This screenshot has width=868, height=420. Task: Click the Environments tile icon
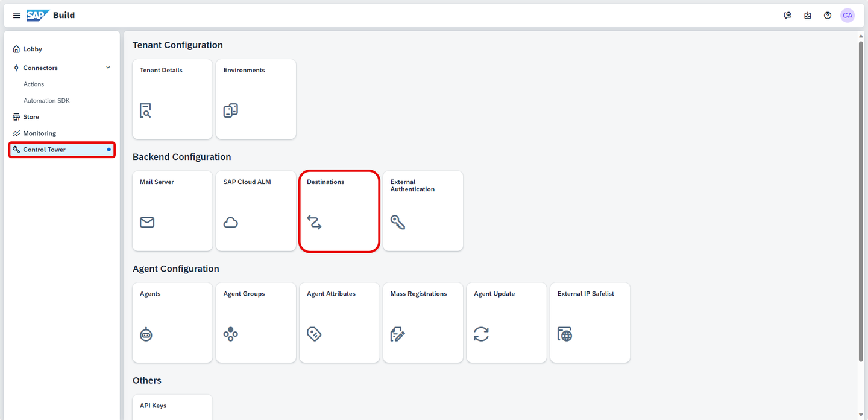[x=230, y=110]
